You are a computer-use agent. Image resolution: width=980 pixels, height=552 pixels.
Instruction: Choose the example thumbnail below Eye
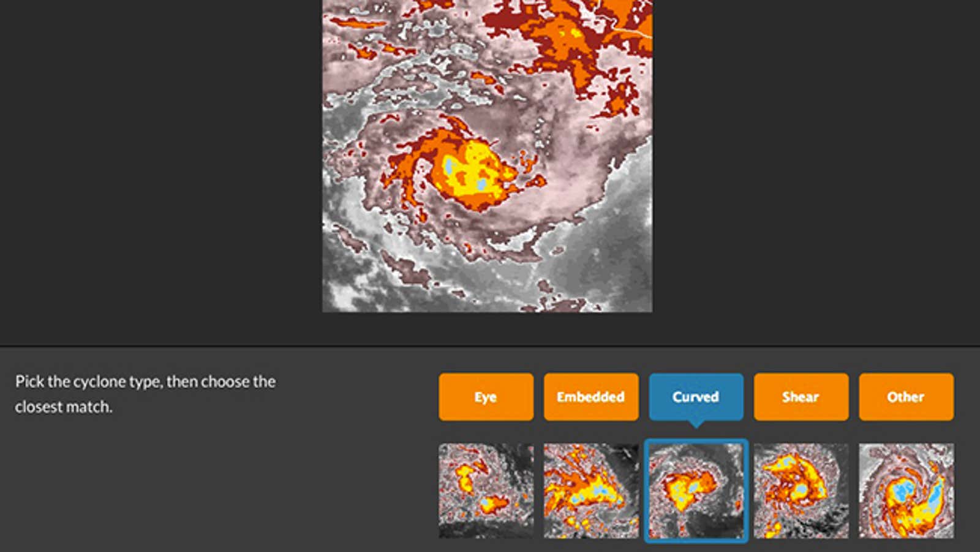click(486, 491)
